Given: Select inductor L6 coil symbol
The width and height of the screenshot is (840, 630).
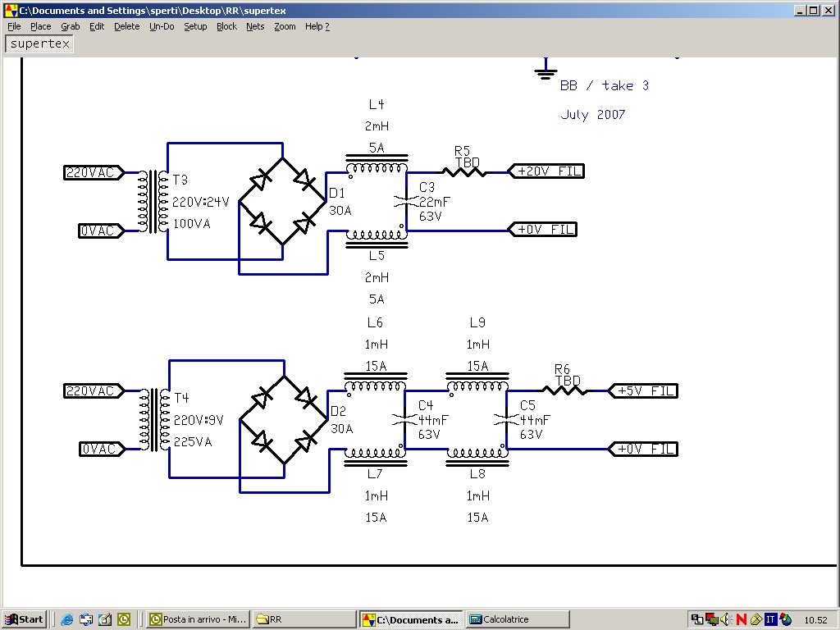Looking at the screenshot, I should (376, 384).
